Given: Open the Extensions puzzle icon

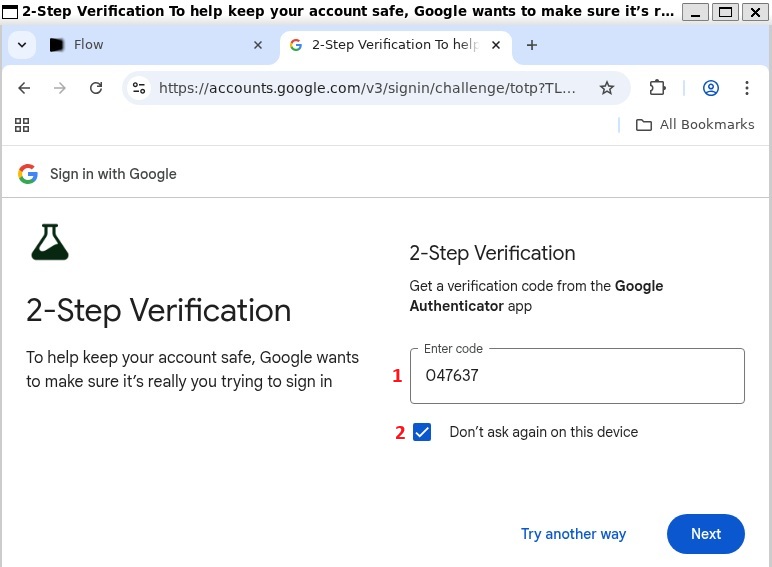Looking at the screenshot, I should [x=657, y=88].
